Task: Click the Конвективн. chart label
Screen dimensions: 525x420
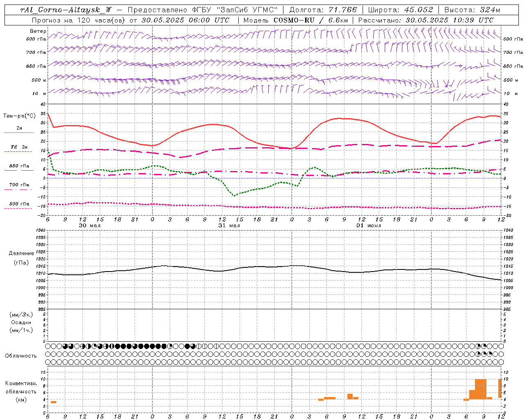Action: 21,383
